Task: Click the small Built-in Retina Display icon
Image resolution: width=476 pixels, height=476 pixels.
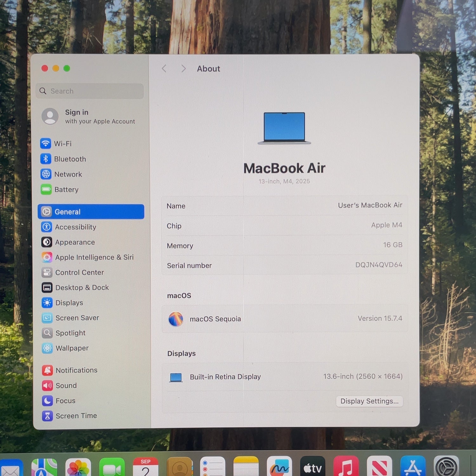Action: click(176, 377)
